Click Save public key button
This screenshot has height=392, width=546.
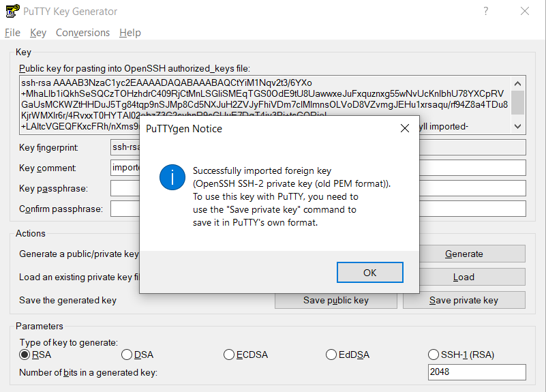point(335,300)
